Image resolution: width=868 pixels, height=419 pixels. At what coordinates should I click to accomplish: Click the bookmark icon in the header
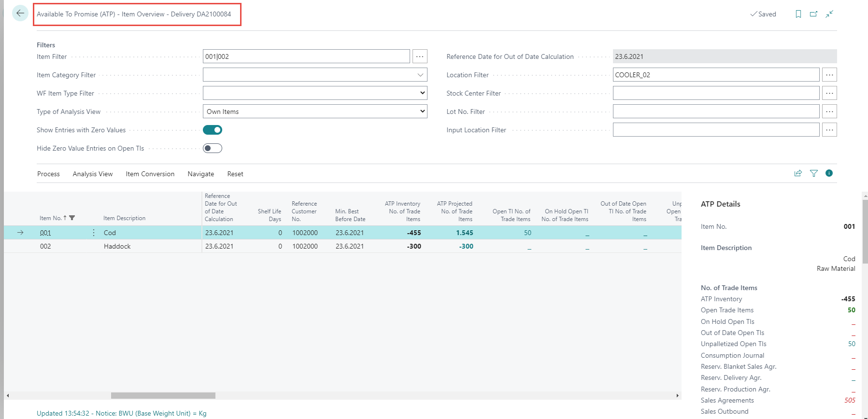click(798, 14)
